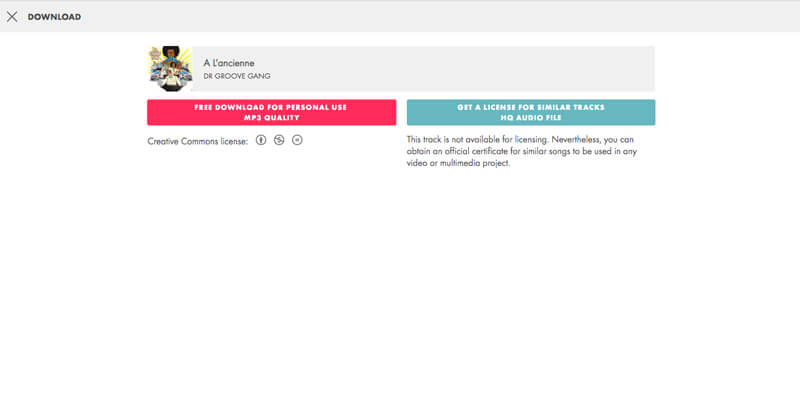Image resolution: width=800 pixels, height=401 pixels.
Task: Click 'video or multimedia project' text line
Action: pos(459,162)
